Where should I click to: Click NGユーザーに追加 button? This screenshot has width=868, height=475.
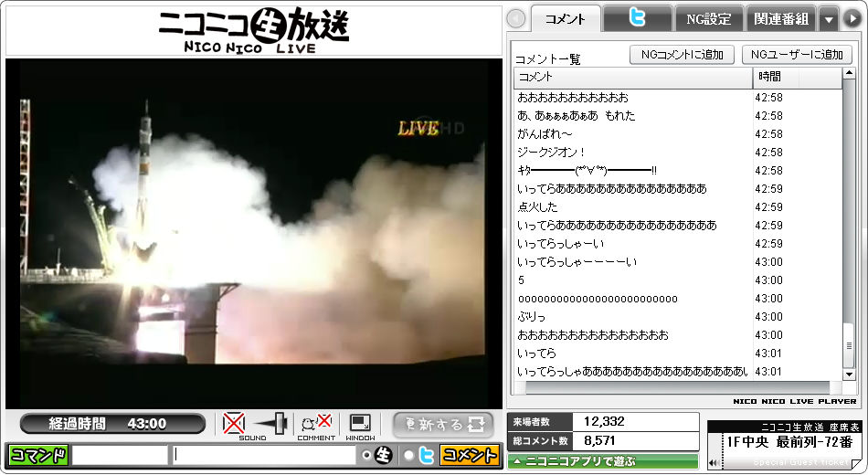click(797, 55)
